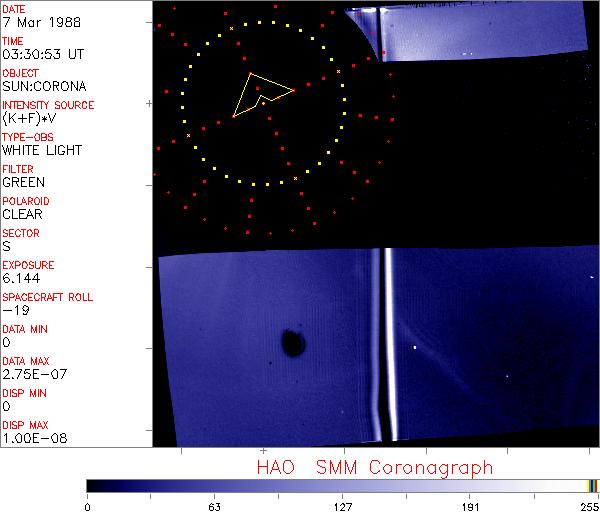Click the colorbar tick label 191
This screenshot has height=512, width=600.
point(470,506)
